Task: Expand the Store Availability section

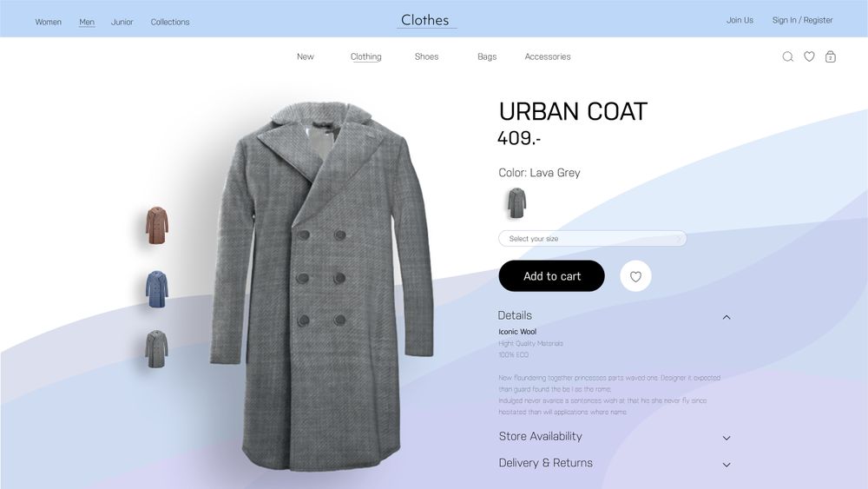Action: (615, 437)
